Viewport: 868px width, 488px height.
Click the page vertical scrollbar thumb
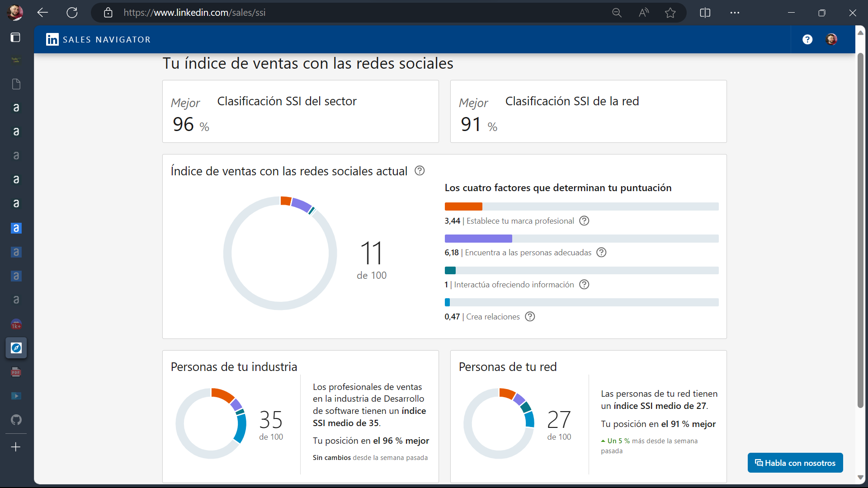pyautogui.click(x=860, y=230)
